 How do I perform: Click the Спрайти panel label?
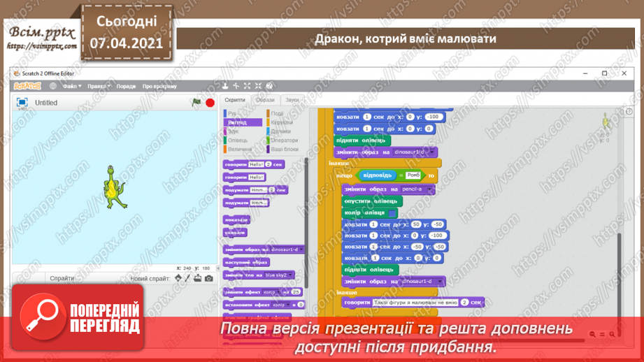(x=62, y=278)
